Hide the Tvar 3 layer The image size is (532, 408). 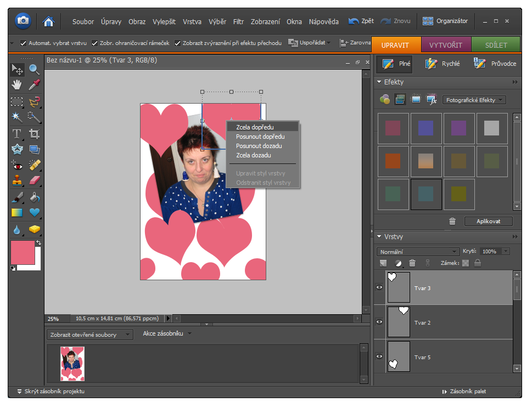379,287
